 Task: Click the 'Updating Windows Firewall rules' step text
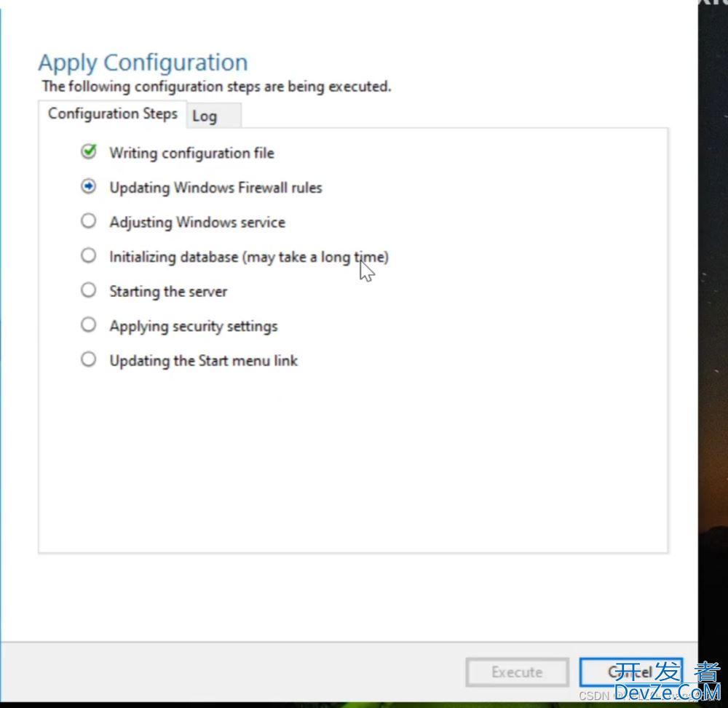(x=216, y=188)
